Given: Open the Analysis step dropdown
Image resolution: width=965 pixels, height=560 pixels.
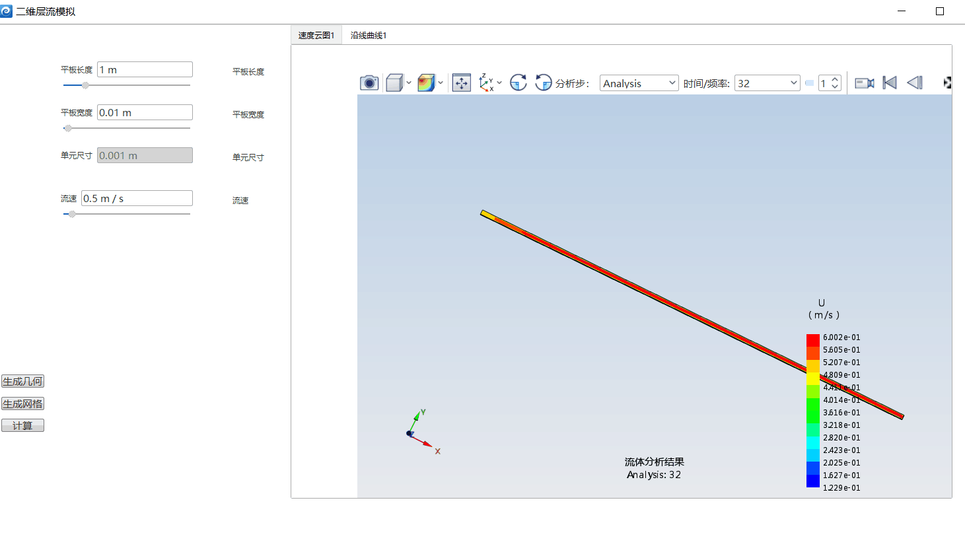Looking at the screenshot, I should pyautogui.click(x=639, y=83).
